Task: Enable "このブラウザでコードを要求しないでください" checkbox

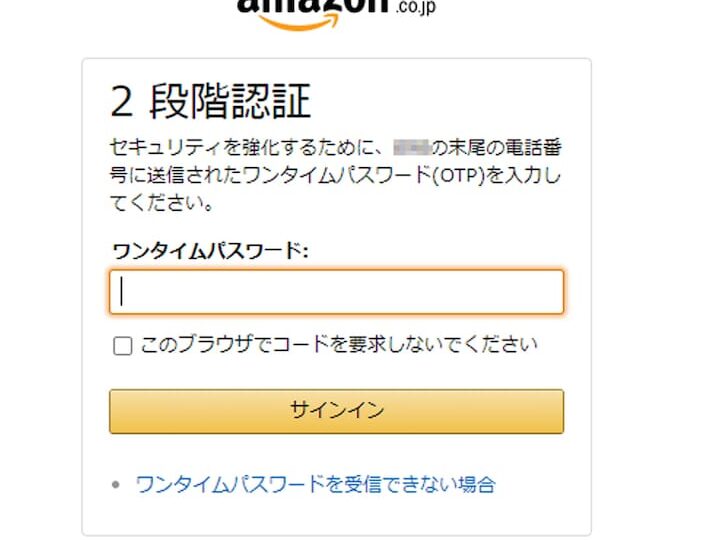Action: [x=122, y=346]
